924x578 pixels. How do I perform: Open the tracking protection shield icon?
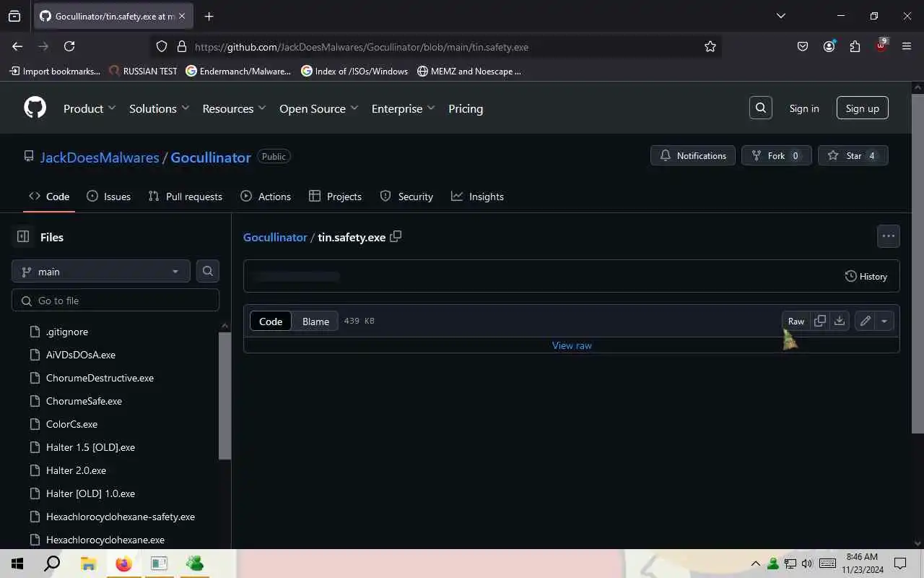(x=162, y=46)
